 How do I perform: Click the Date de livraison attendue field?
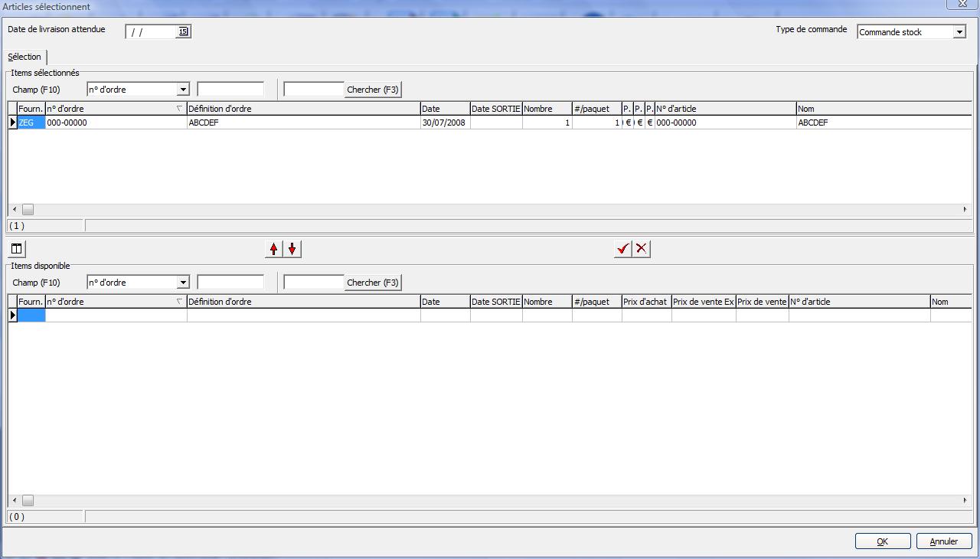(152, 31)
